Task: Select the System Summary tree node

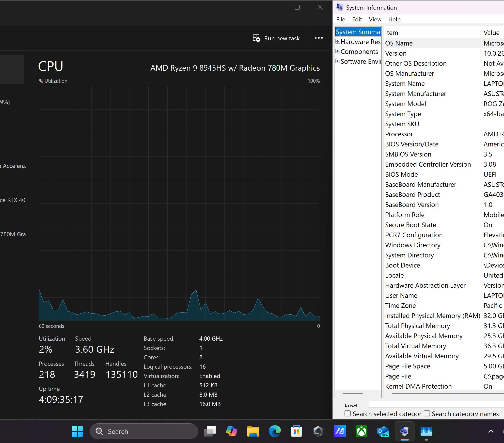Action: [x=358, y=32]
